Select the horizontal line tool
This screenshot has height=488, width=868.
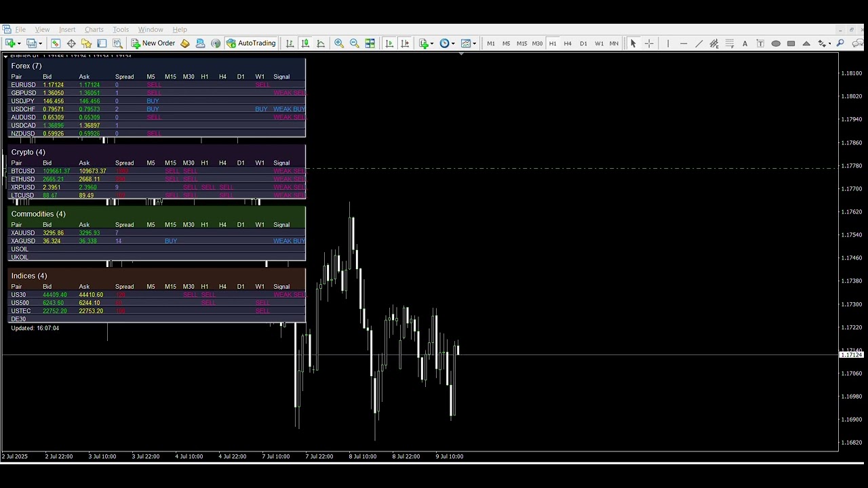point(684,43)
